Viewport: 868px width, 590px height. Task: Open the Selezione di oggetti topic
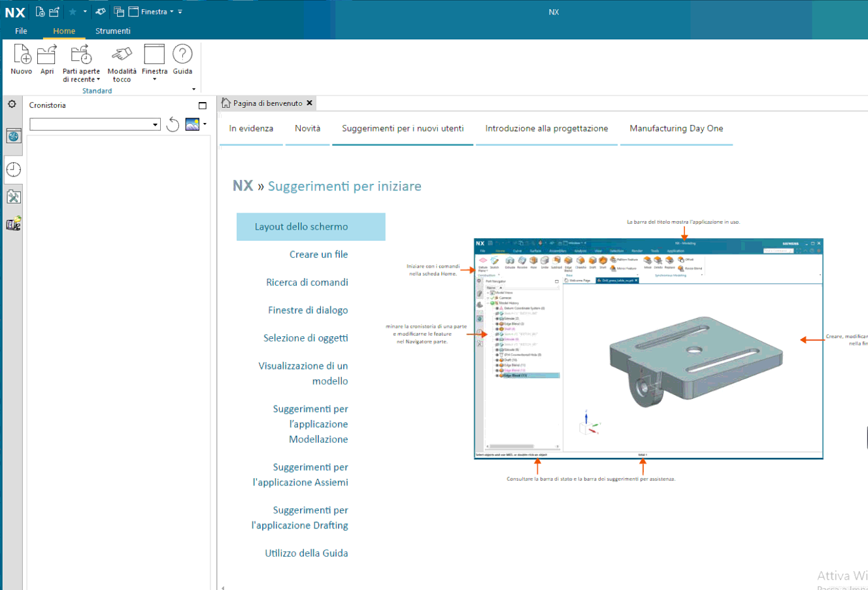point(305,338)
